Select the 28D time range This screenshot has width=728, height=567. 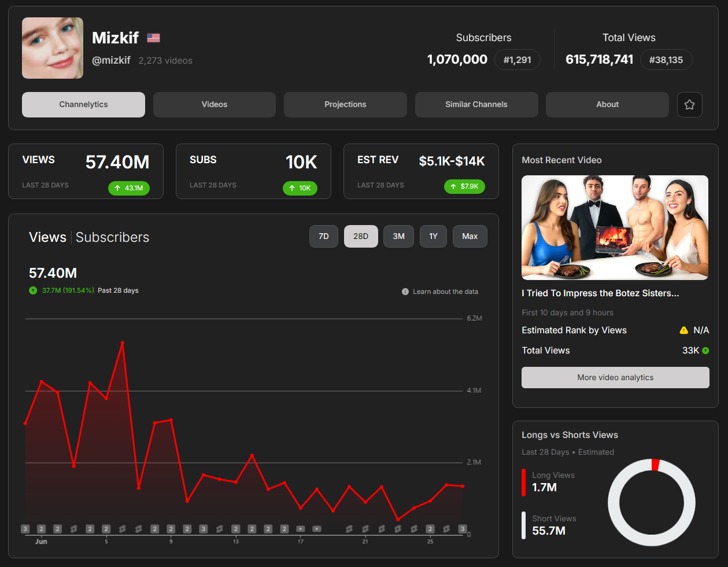(361, 237)
